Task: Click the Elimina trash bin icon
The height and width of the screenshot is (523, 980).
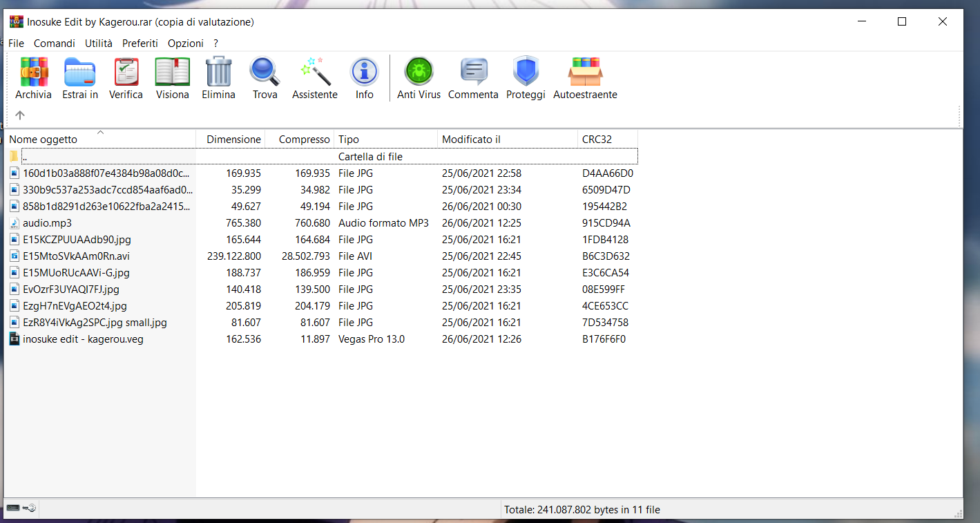Action: (218, 72)
